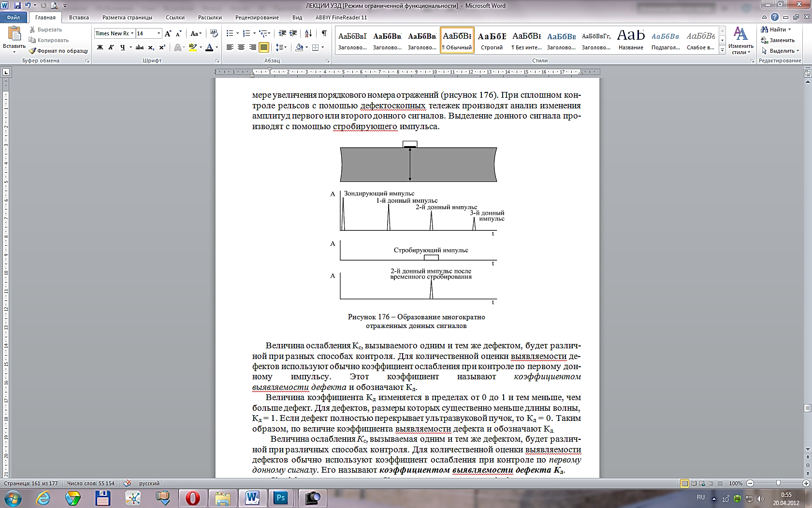Click the Align Left paragraph icon
The image size is (812, 508).
pyautogui.click(x=230, y=47)
